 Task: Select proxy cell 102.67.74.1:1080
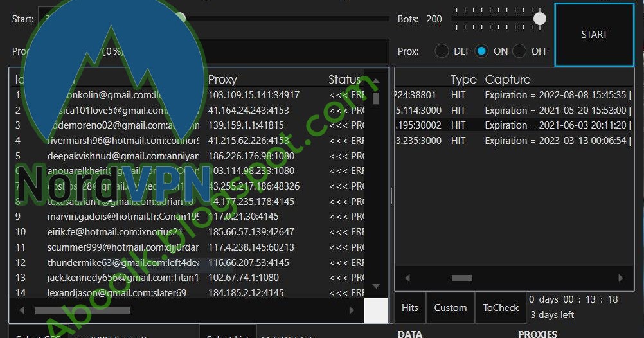(x=244, y=277)
